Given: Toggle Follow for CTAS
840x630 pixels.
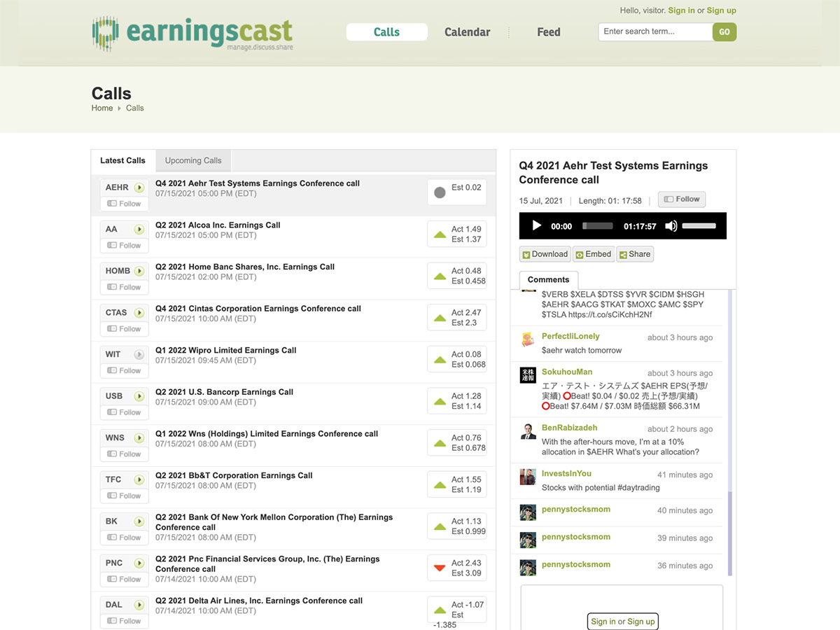Looking at the screenshot, I should (x=124, y=329).
